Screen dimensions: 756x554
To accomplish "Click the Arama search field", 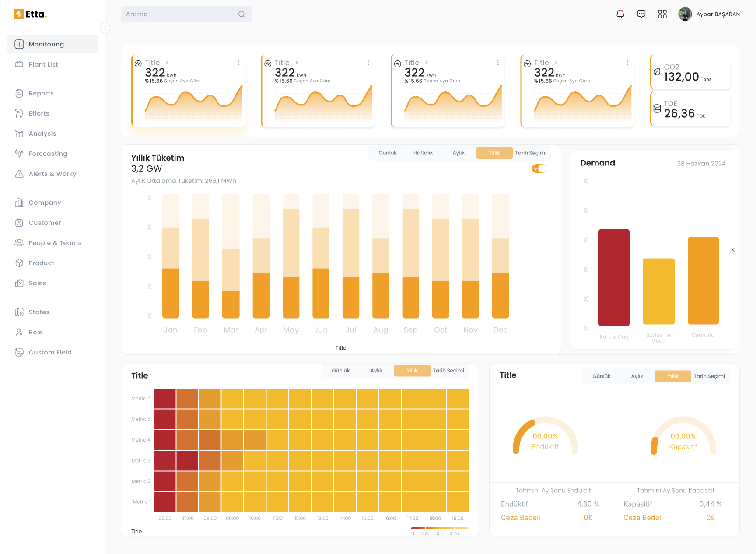I will (179, 14).
